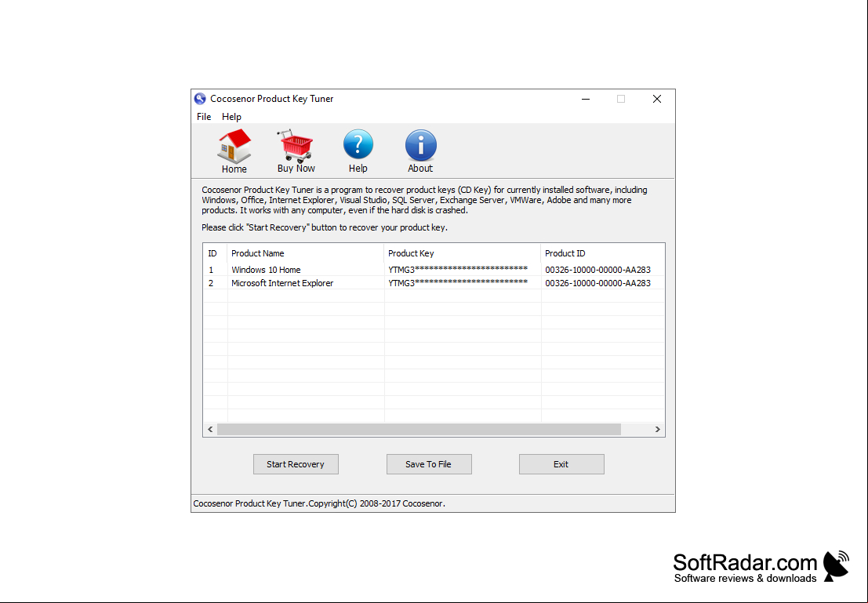868x603 pixels.
Task: Click Product ID in Internet Explorer row
Action: click(x=597, y=283)
